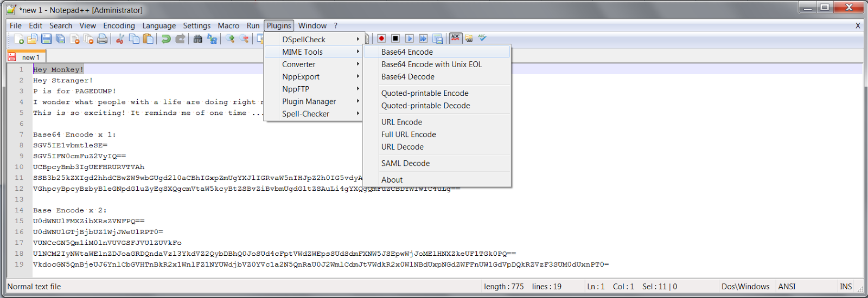Open the question mark help menu

point(335,25)
